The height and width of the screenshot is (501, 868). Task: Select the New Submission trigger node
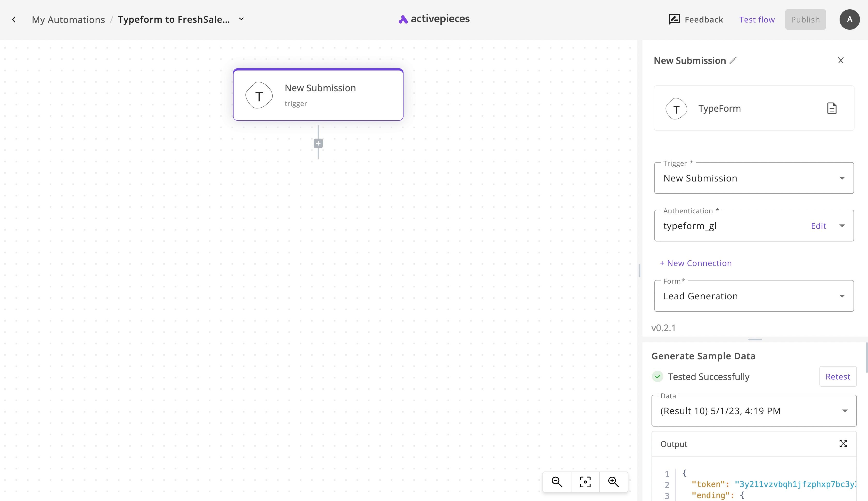click(318, 95)
